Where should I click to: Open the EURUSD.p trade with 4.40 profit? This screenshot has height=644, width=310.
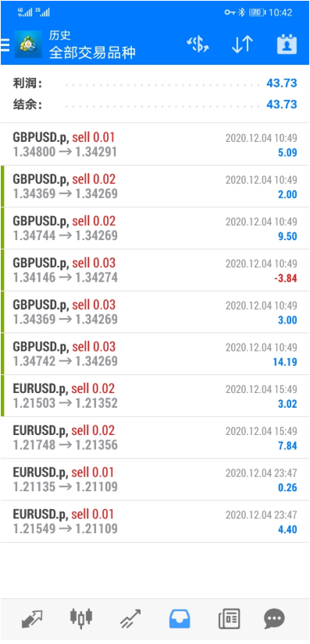tap(155, 522)
